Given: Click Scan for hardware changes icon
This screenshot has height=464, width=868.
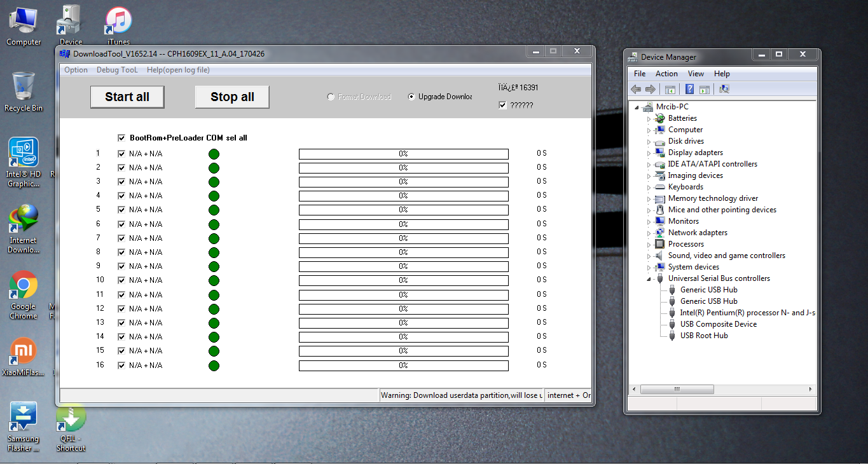Looking at the screenshot, I should pyautogui.click(x=724, y=90).
